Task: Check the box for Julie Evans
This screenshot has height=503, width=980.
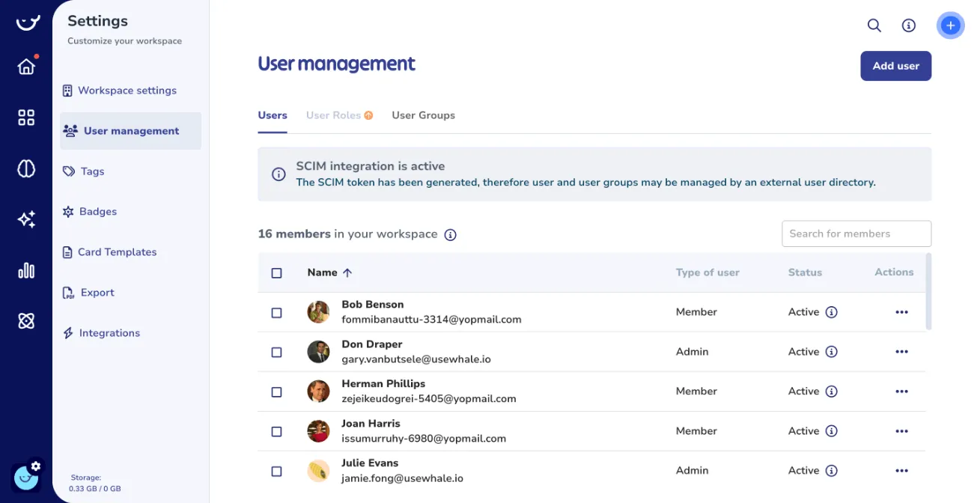Action: coord(276,472)
